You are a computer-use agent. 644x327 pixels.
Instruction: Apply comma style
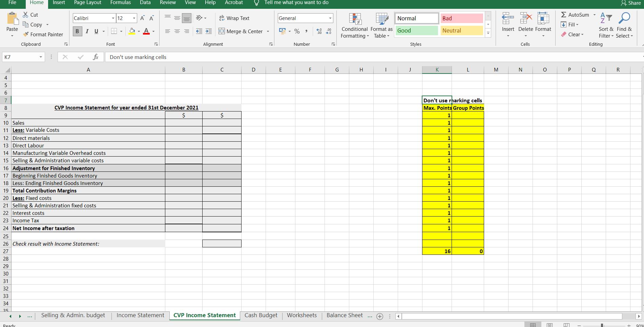click(x=306, y=31)
